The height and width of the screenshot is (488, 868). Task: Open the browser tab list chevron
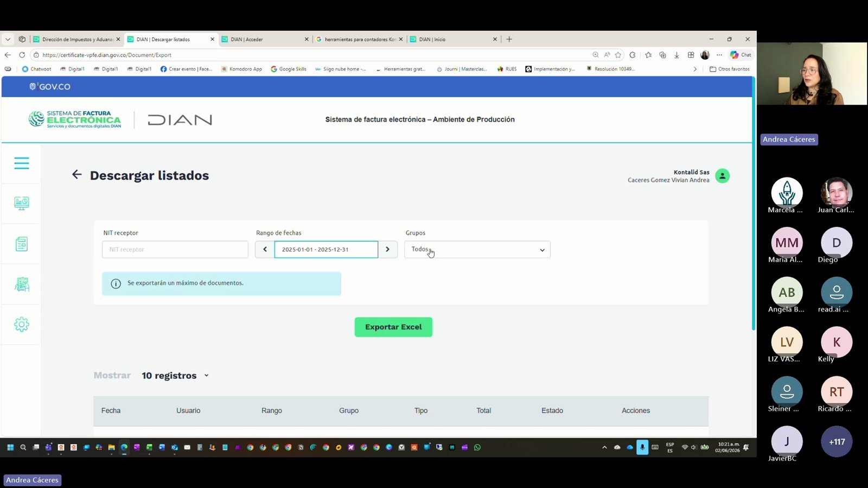(8, 39)
